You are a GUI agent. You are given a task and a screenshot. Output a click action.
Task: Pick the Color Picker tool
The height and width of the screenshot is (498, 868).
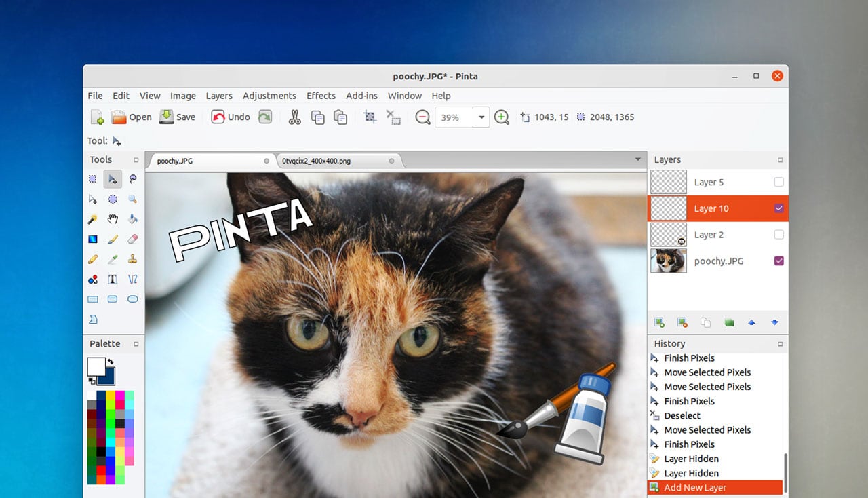(x=113, y=259)
